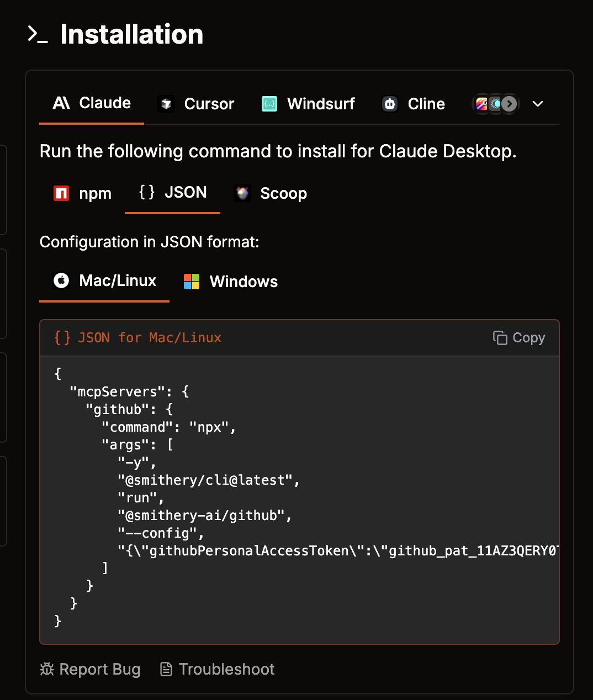Select the npm install method tab
The height and width of the screenshot is (700, 593).
tap(82, 193)
